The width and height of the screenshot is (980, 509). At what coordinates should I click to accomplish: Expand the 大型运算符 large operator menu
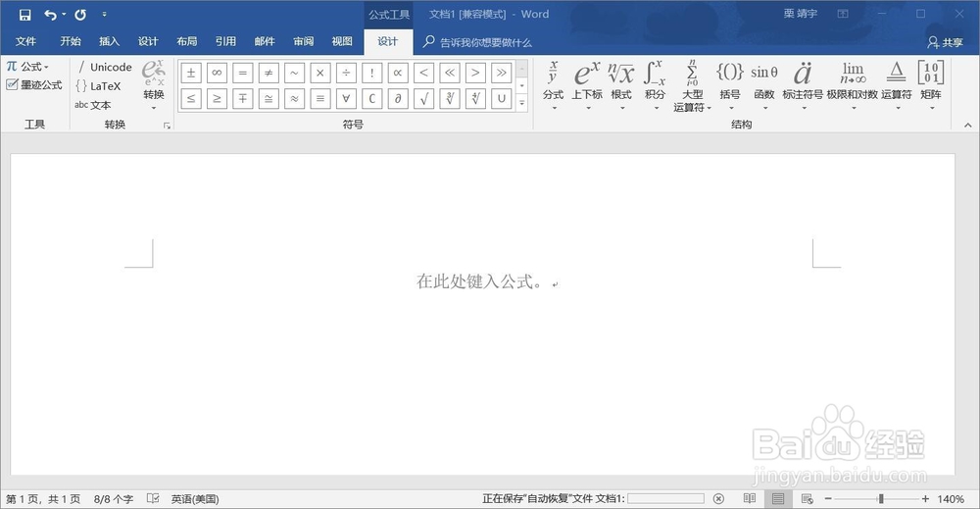[x=692, y=85]
